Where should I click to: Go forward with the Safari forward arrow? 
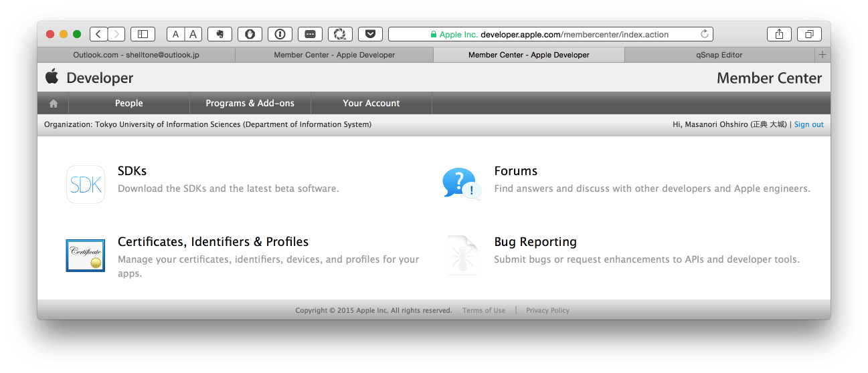(x=116, y=34)
